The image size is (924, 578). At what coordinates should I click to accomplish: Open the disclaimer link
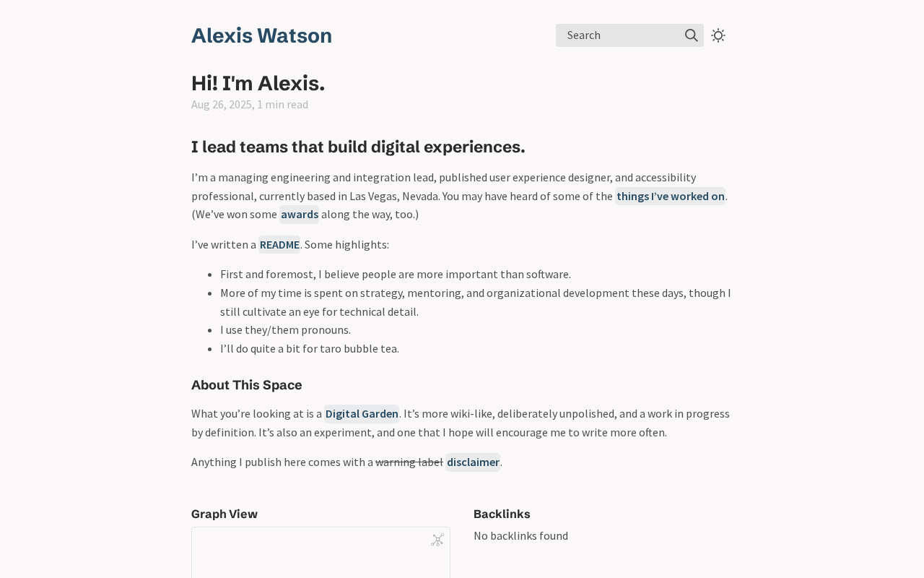473,462
